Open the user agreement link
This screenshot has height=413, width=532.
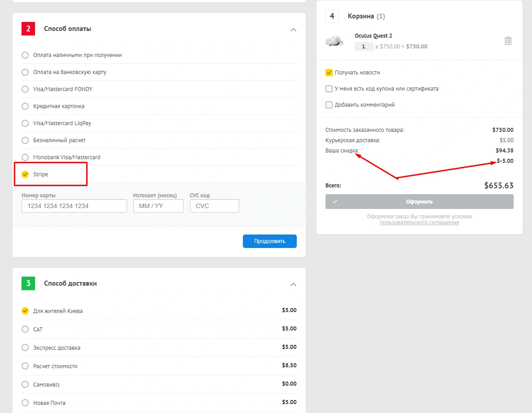[x=419, y=222]
